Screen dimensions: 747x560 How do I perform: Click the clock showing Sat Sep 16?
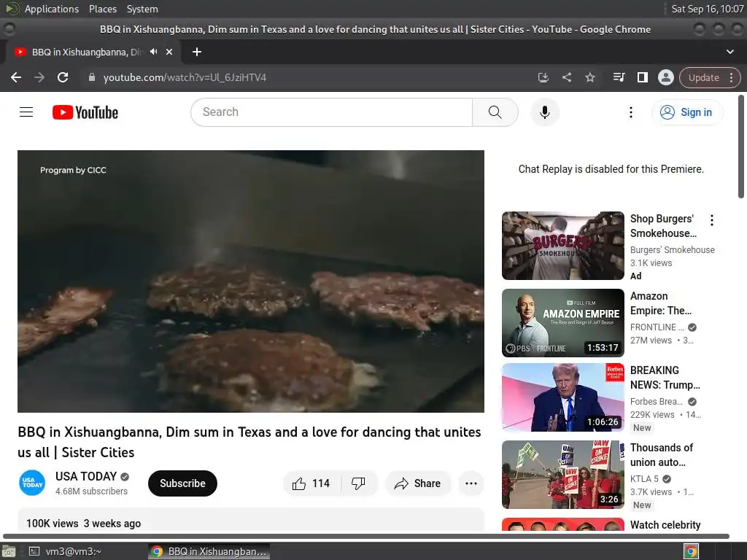(707, 9)
